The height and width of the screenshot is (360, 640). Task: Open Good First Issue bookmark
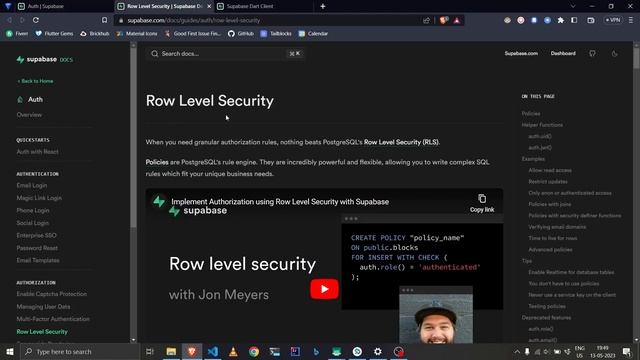click(192, 33)
